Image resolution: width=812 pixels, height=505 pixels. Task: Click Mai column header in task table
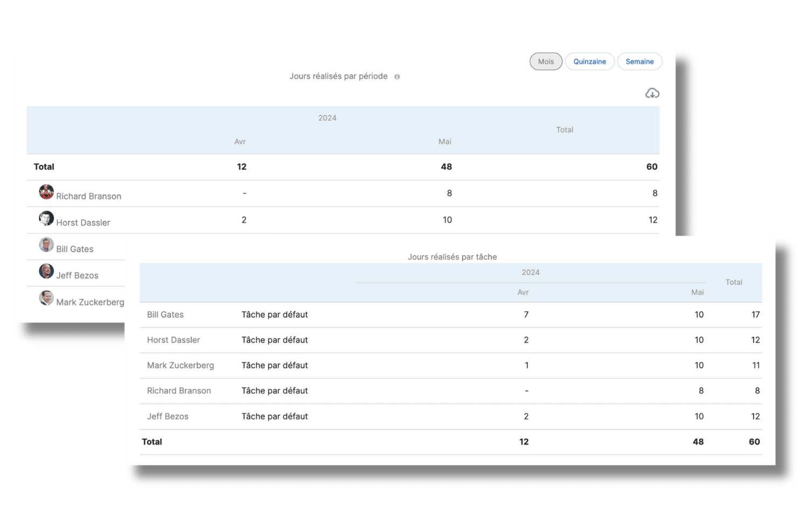[x=698, y=292]
